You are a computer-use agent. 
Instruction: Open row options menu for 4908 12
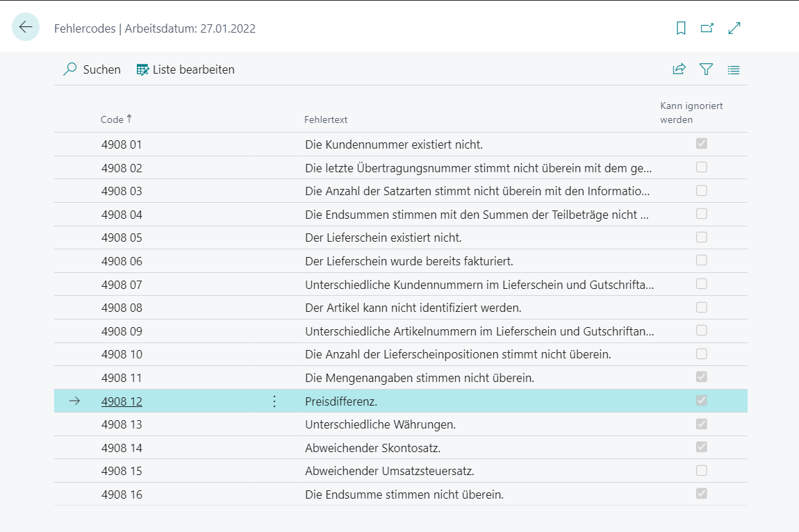pos(274,401)
